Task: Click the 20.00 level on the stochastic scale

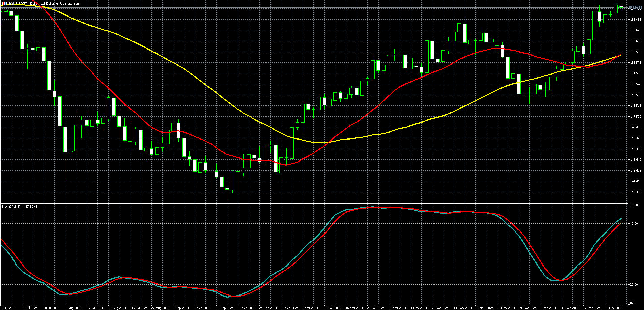Action: coord(635,284)
